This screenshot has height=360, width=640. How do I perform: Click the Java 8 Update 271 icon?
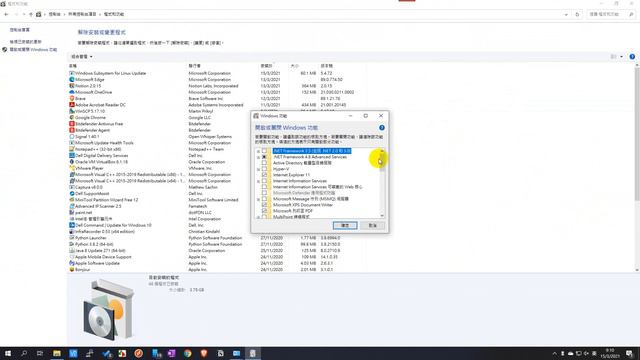pos(72,250)
